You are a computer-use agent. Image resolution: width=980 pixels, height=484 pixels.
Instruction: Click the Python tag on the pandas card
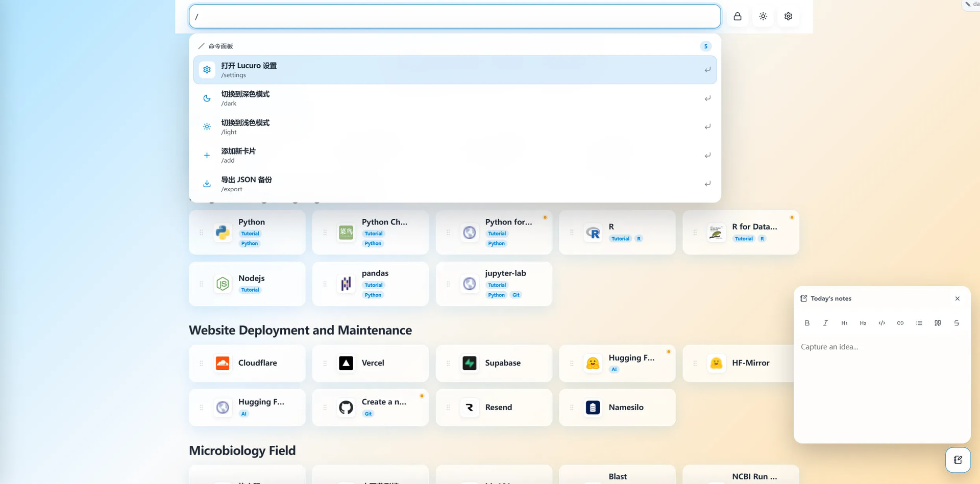[373, 295]
